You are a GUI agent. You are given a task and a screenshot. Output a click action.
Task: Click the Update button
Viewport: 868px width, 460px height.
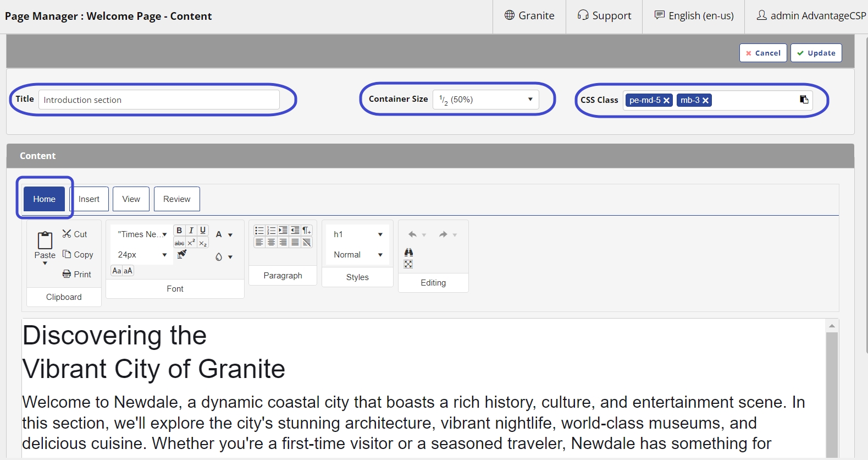816,53
